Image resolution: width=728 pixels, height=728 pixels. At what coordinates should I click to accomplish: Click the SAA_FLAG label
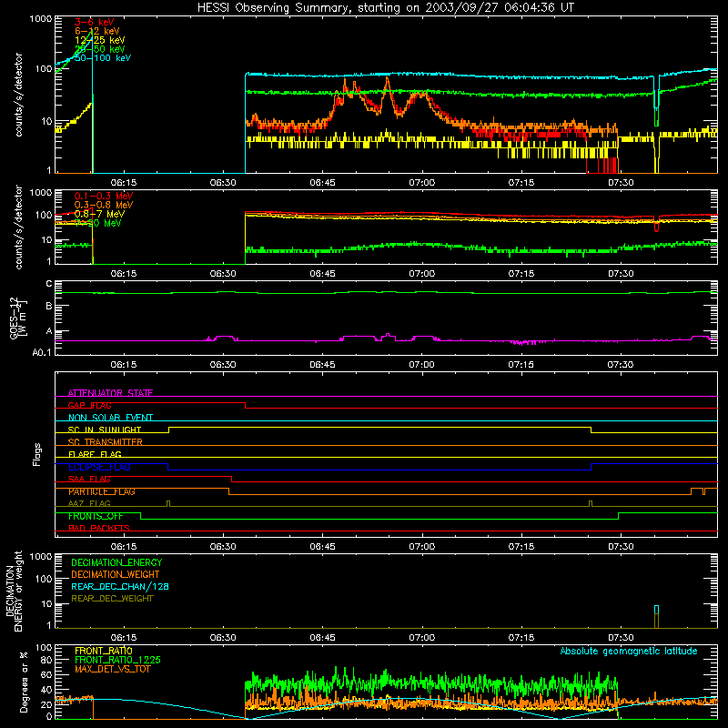click(89, 480)
